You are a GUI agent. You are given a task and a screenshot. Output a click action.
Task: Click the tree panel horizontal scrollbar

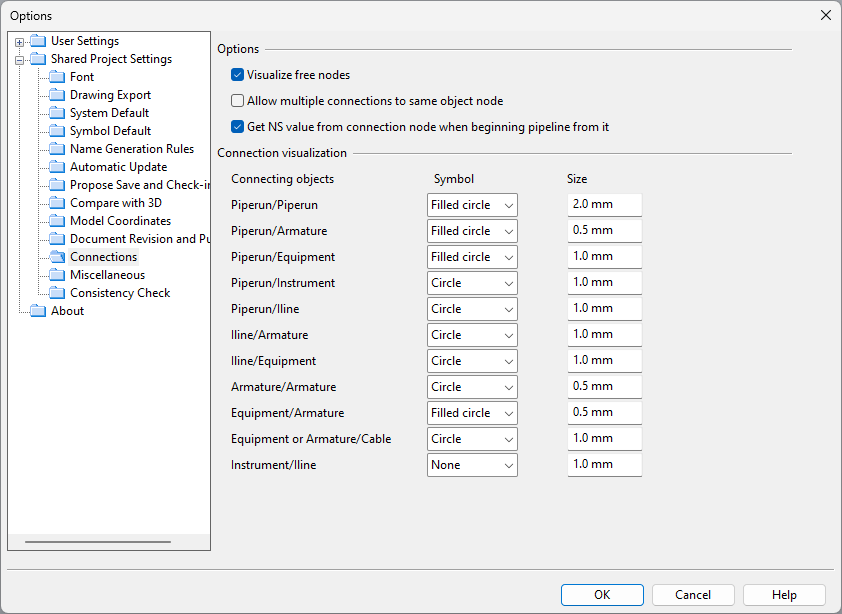tap(98, 542)
